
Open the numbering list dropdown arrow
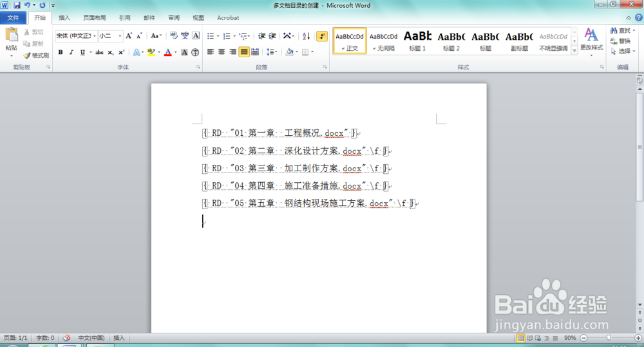[x=234, y=36]
